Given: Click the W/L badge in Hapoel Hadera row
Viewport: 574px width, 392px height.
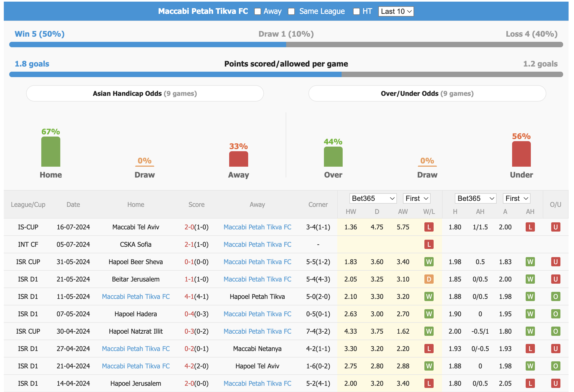Looking at the screenshot, I should coord(429,314).
